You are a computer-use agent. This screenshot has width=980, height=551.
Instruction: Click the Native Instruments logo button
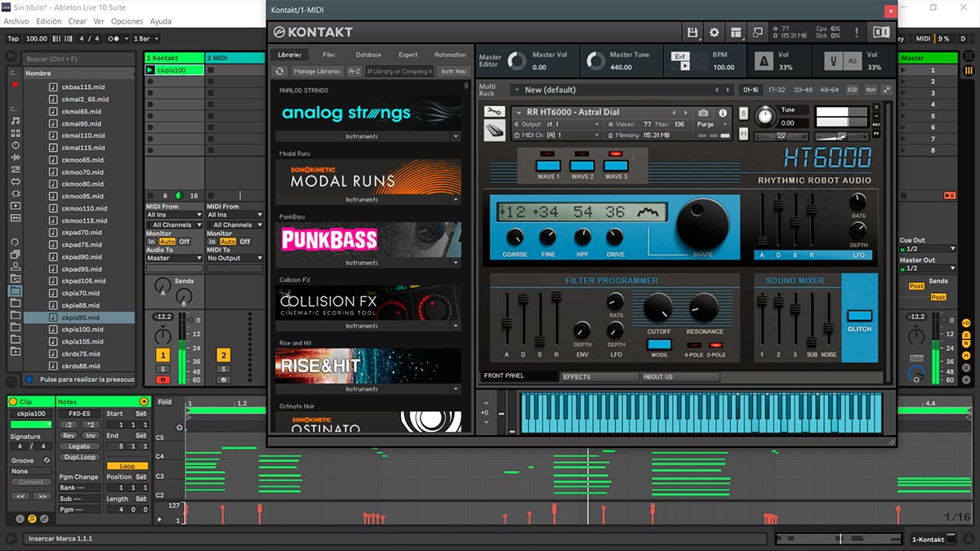[881, 32]
